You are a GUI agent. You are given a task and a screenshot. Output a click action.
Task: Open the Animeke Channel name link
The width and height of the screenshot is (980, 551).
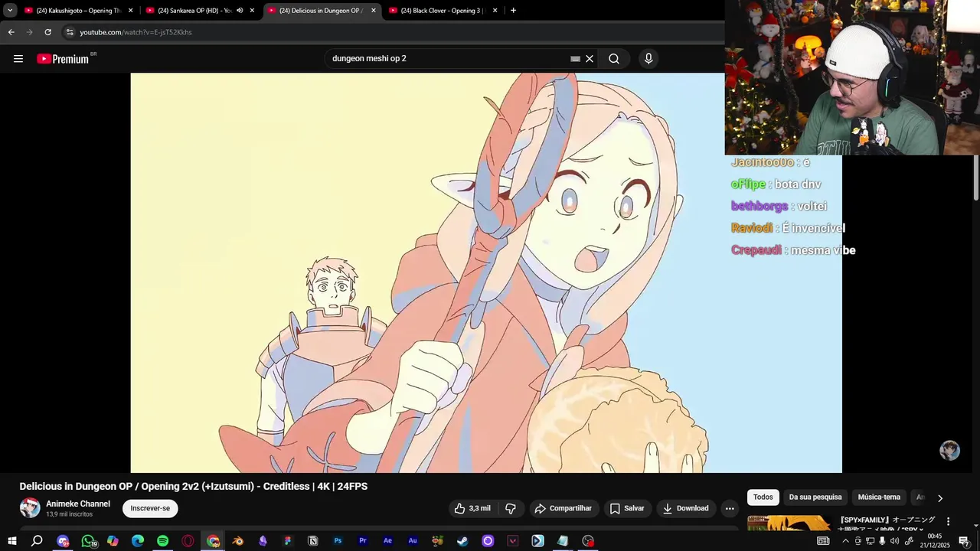78,504
